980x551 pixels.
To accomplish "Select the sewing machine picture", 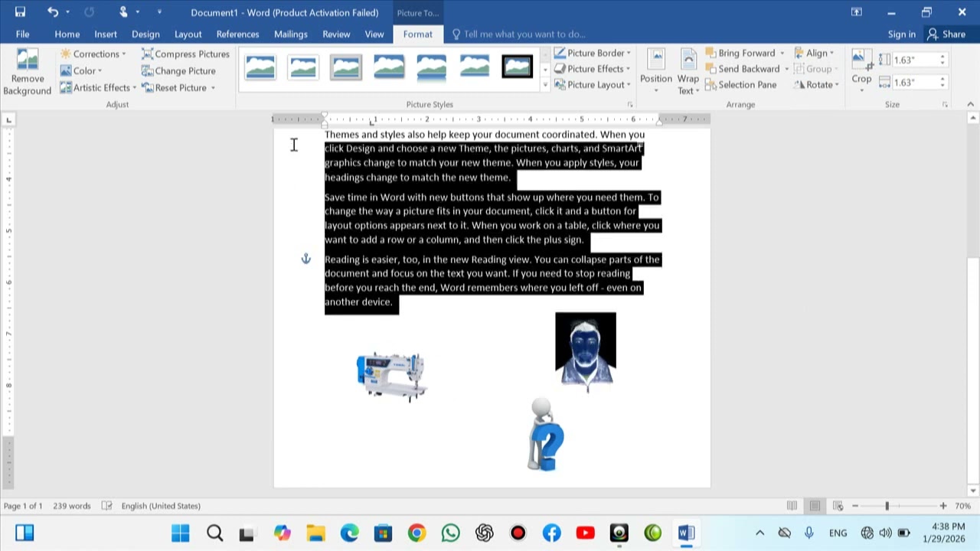I will point(391,377).
